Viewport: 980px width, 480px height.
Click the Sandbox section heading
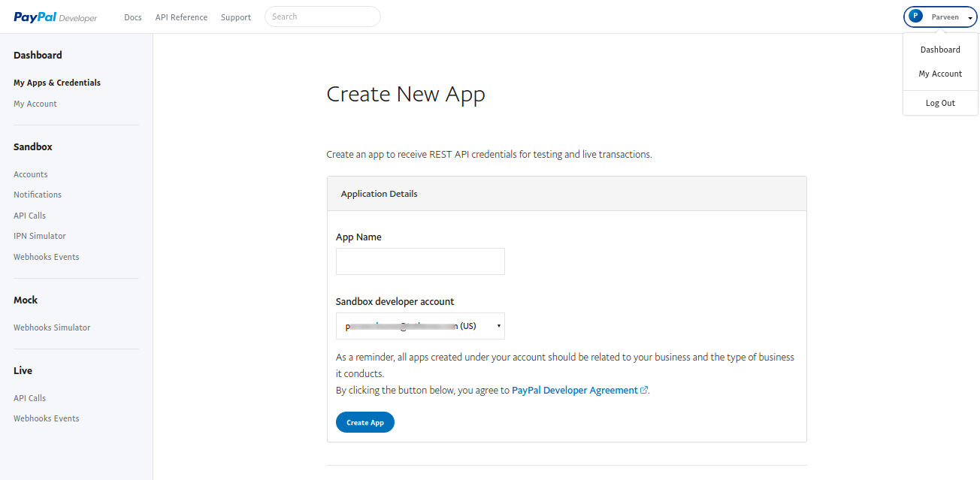click(33, 146)
